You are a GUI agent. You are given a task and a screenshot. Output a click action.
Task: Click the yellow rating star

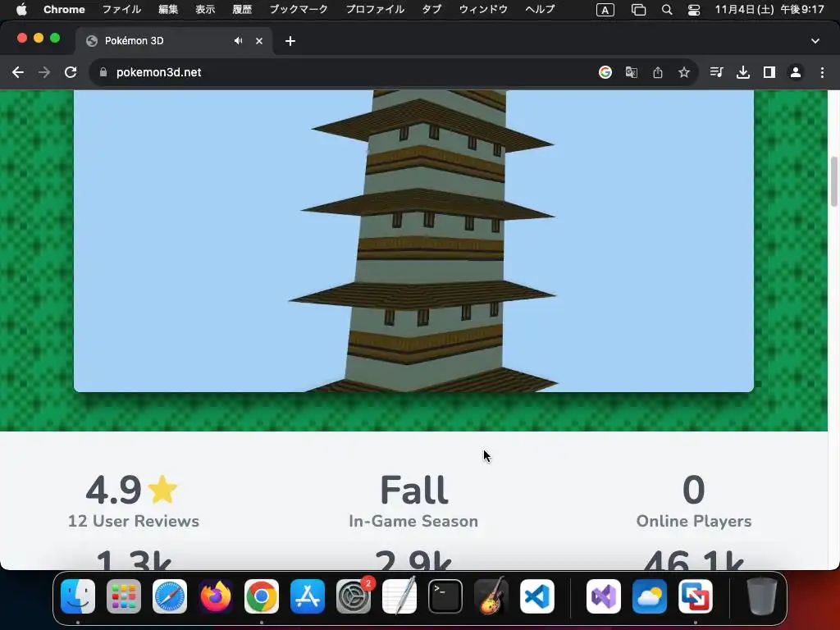tap(162, 489)
